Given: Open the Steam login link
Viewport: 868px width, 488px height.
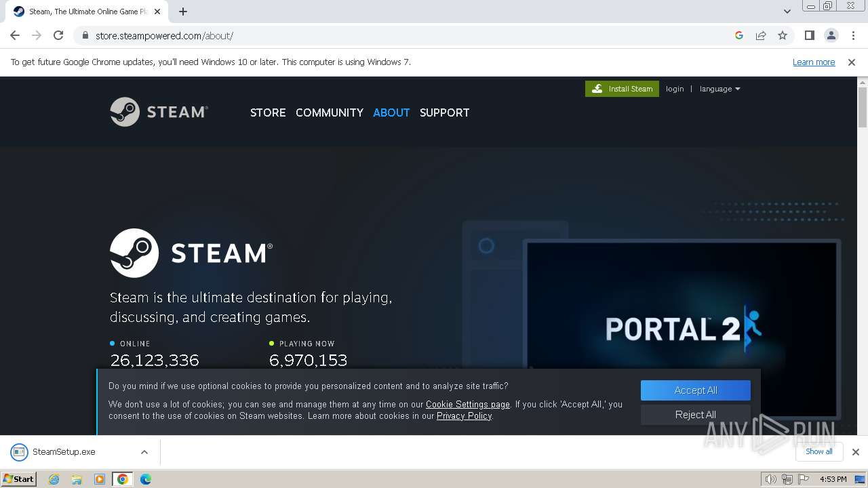Looking at the screenshot, I should (x=675, y=89).
